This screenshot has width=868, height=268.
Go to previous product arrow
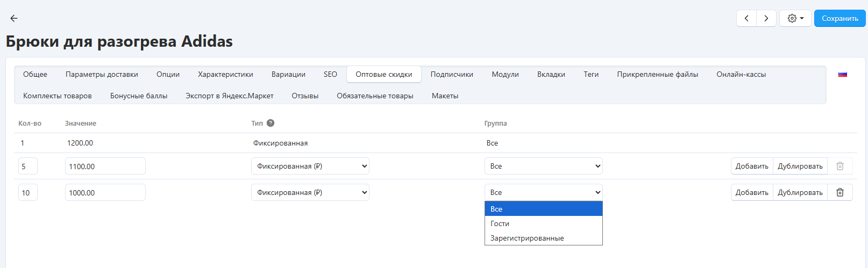[746, 18]
